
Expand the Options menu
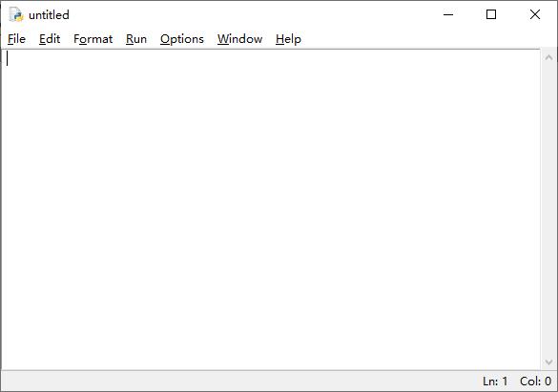coord(182,39)
